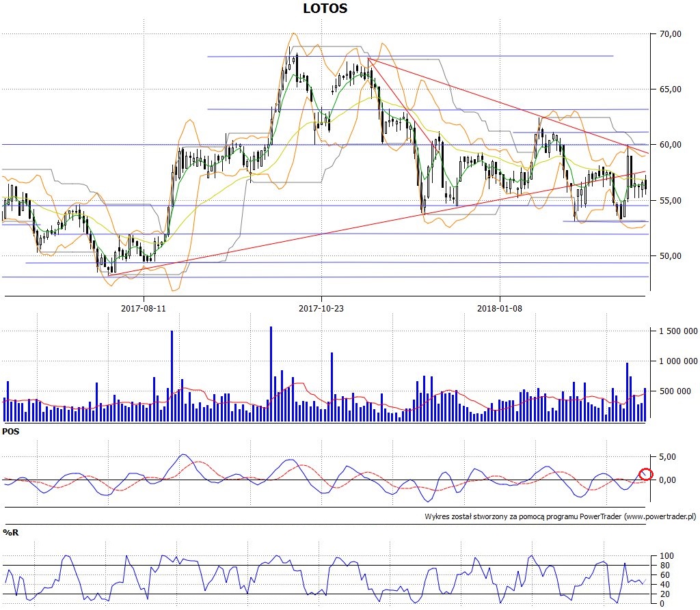Click the LOTOS chart title

[x=325, y=8]
